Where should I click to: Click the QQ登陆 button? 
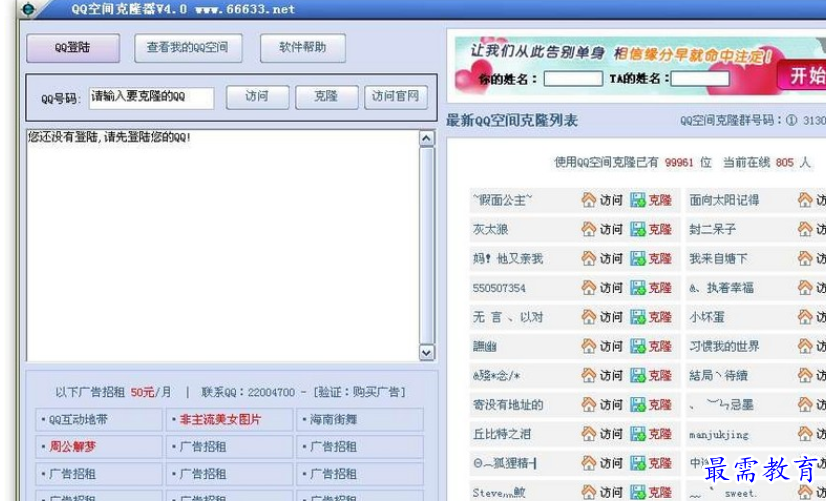point(73,48)
